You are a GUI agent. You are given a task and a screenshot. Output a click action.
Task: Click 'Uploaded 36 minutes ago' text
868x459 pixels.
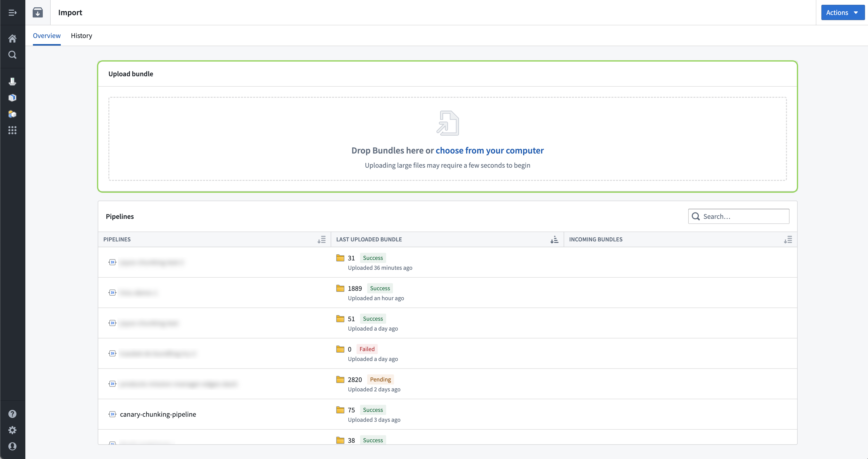[x=380, y=267]
